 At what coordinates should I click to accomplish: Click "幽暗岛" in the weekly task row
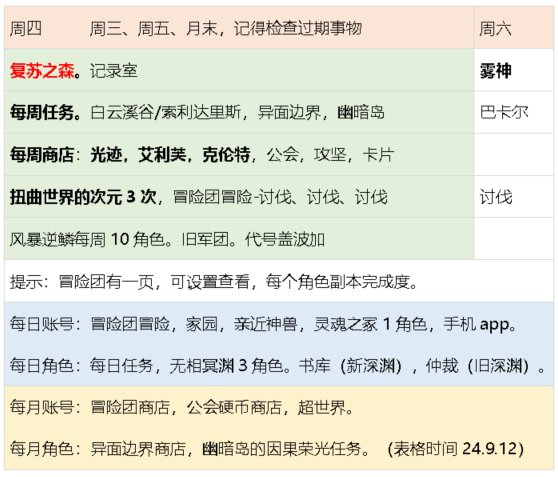point(361,112)
